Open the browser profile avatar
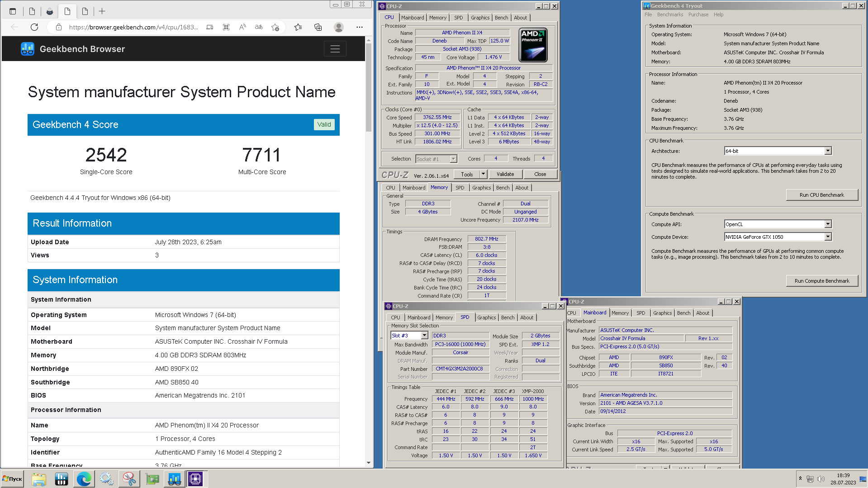Viewport: 868px width, 488px height. click(338, 27)
